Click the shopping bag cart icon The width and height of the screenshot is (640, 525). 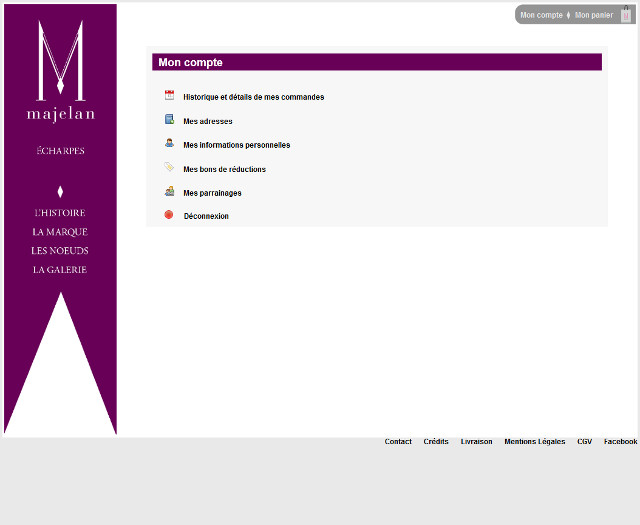(626, 15)
